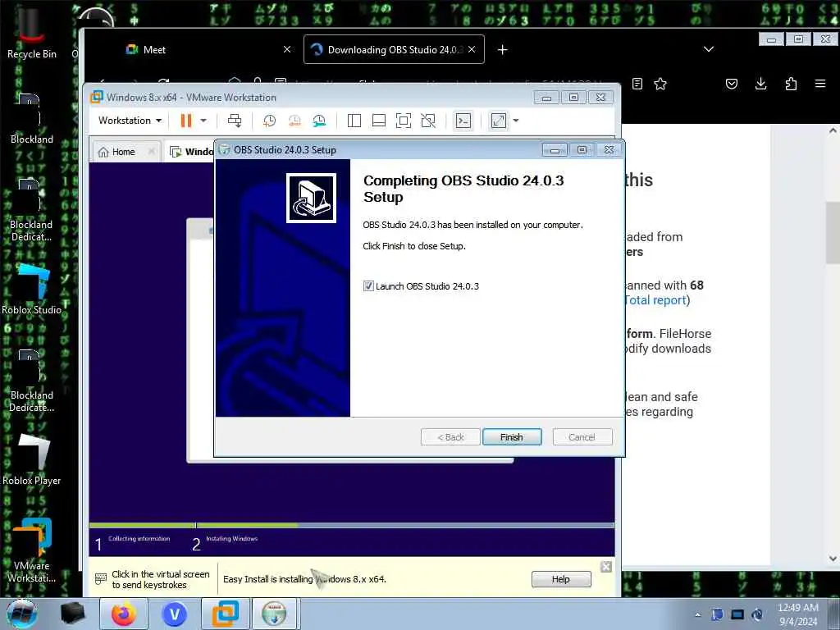Open Recycle Bin desktop icon
Viewport: 840px width, 630px height.
pos(32,32)
